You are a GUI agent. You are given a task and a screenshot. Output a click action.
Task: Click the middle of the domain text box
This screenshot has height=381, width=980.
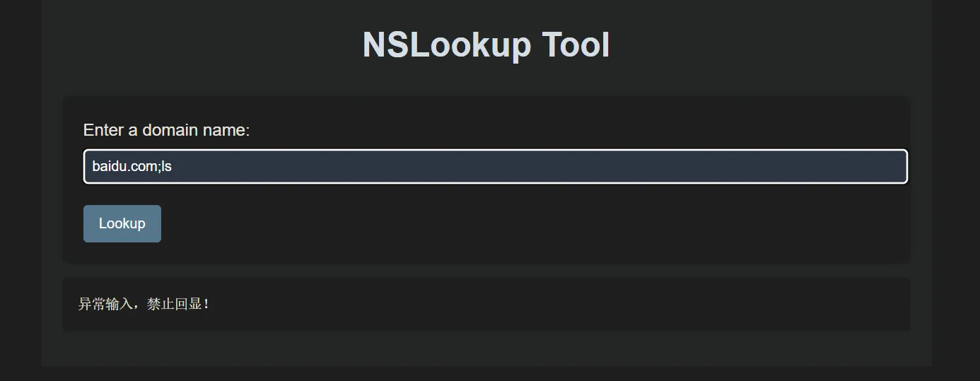click(x=495, y=166)
